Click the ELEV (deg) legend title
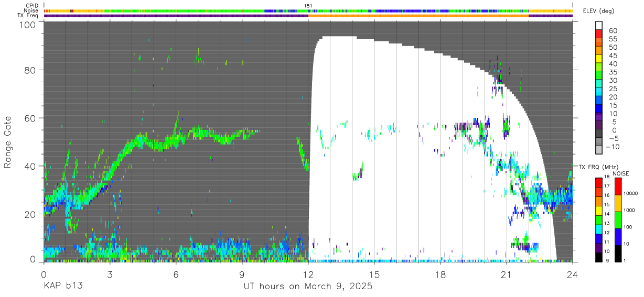644x297 pixels. (x=598, y=11)
